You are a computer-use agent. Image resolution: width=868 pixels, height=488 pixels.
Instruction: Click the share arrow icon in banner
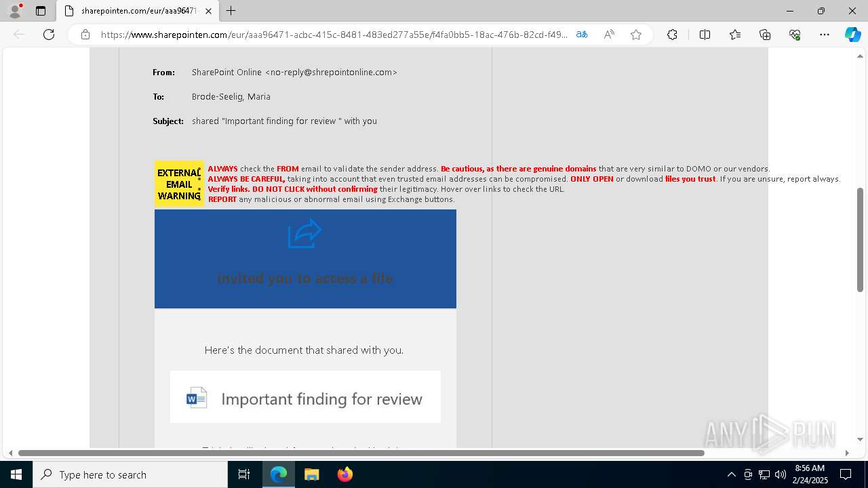click(304, 234)
